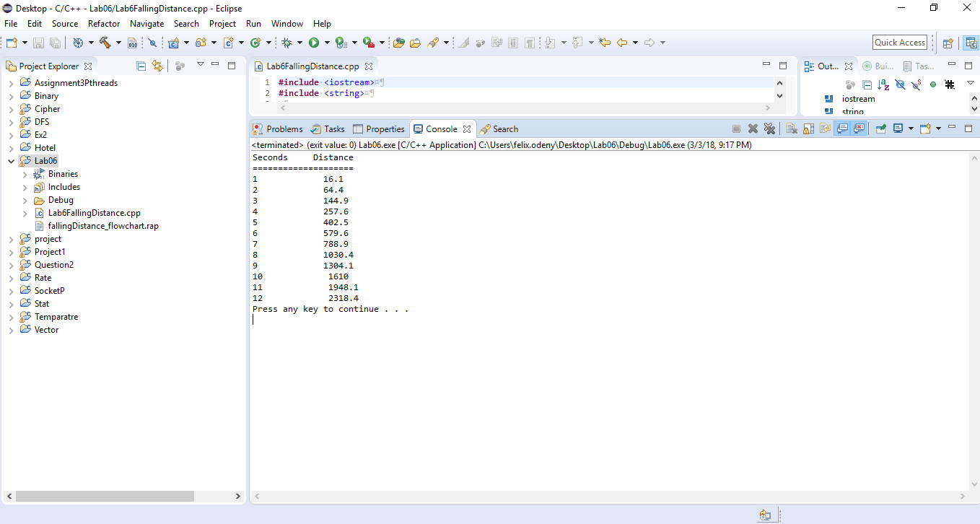This screenshot has width=980, height=524.
Task: Click the Debug bug icon
Action: click(x=286, y=43)
